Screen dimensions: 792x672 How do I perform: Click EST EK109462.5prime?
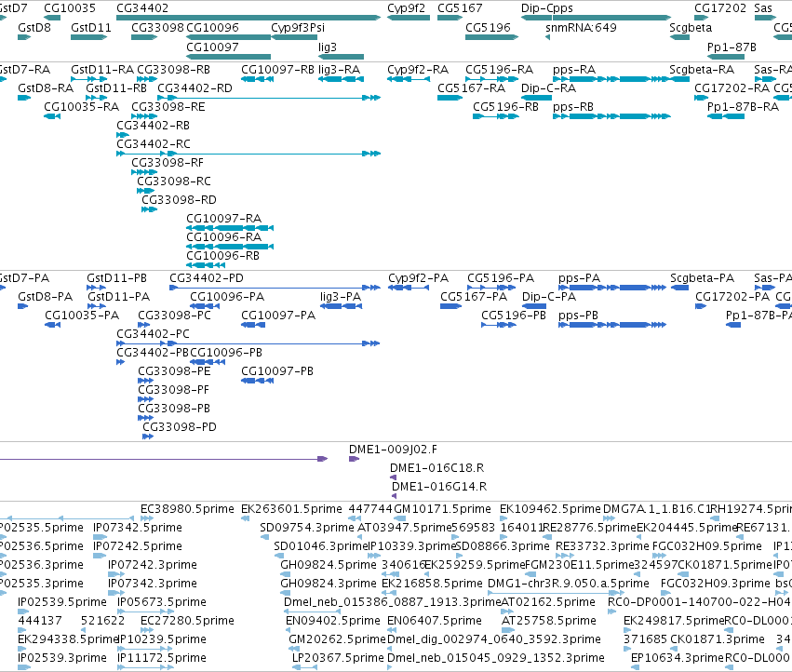[503, 517]
